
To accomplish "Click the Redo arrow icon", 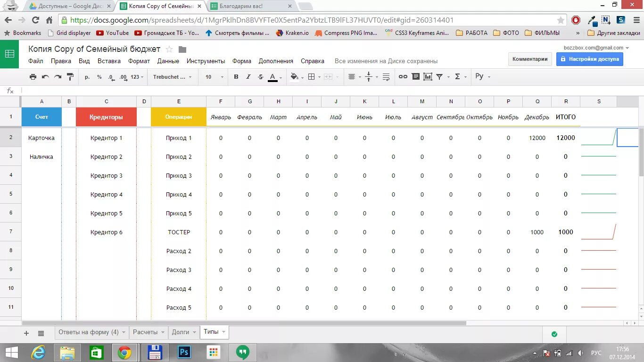I will tap(58, 77).
